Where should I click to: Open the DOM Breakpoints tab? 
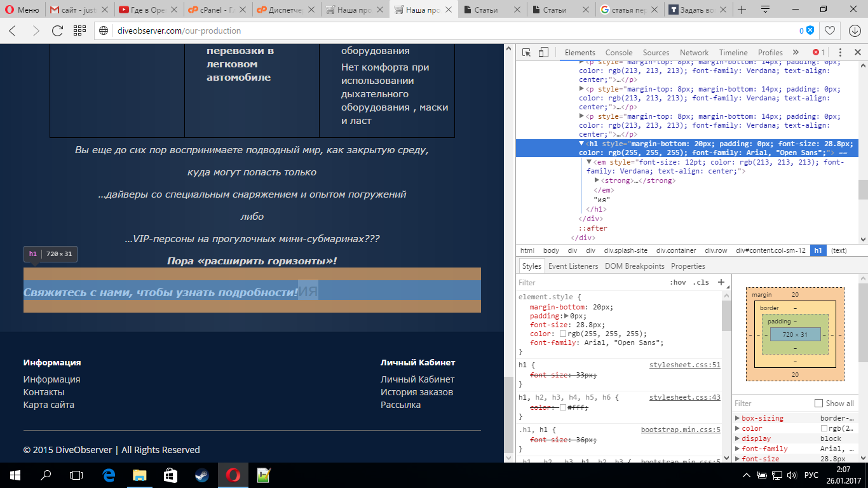(634, 266)
